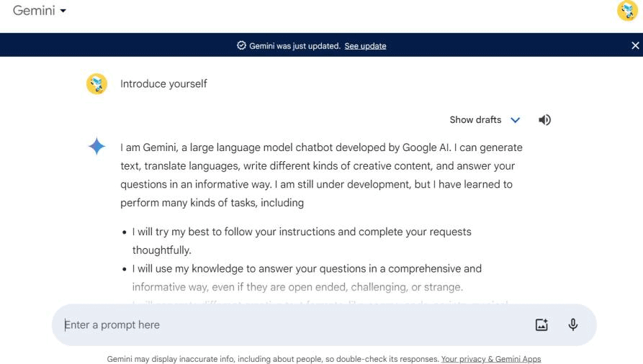
Task: Focus the "Enter a prompt here" field
Action: 288,325
